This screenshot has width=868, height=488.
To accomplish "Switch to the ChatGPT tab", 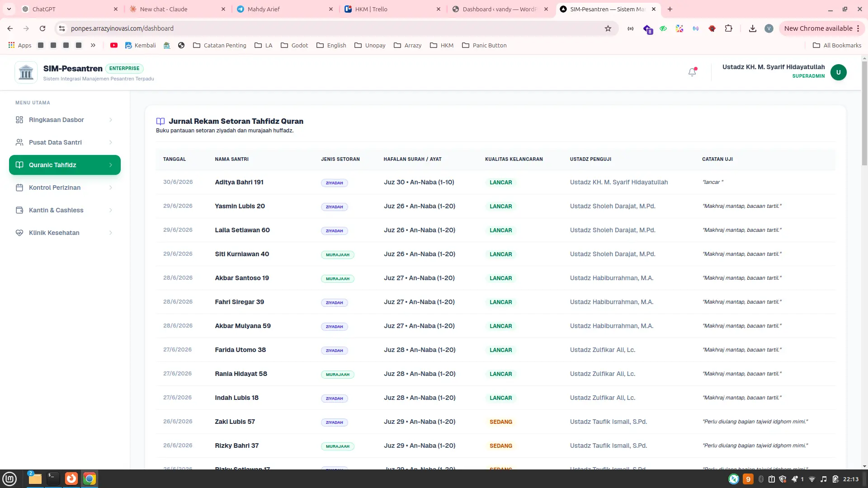I will click(x=70, y=9).
